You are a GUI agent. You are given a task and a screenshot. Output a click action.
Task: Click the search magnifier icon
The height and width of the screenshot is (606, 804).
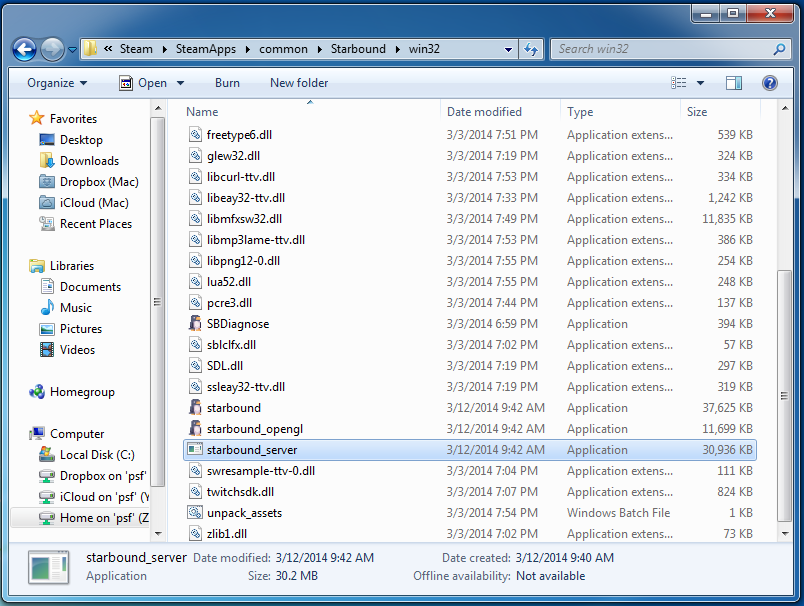tap(779, 49)
